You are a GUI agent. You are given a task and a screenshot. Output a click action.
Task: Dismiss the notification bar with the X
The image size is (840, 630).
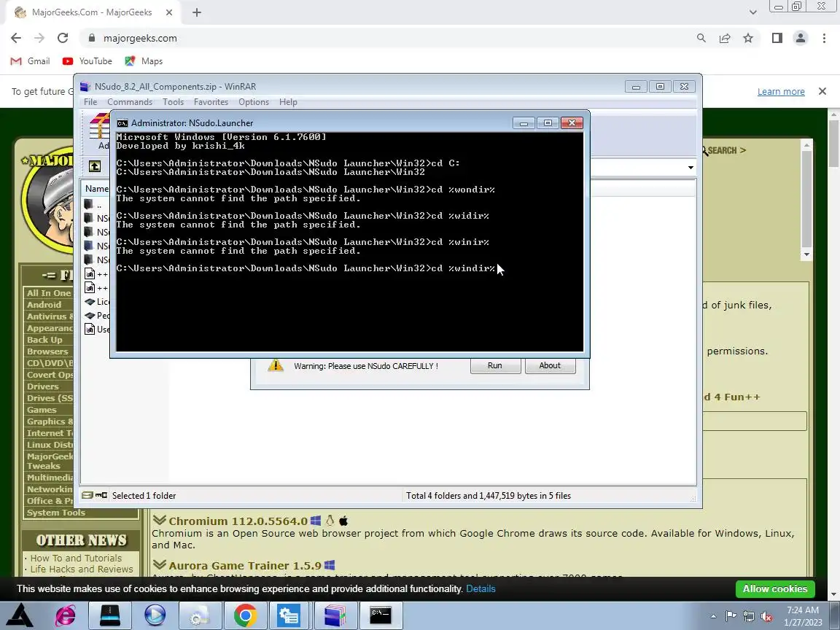point(822,92)
